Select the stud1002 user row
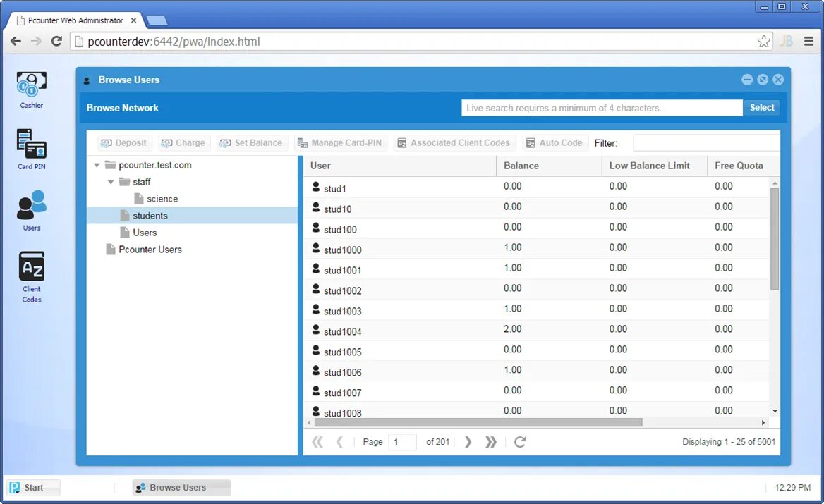Image resolution: width=824 pixels, height=504 pixels. pyautogui.click(x=536, y=290)
